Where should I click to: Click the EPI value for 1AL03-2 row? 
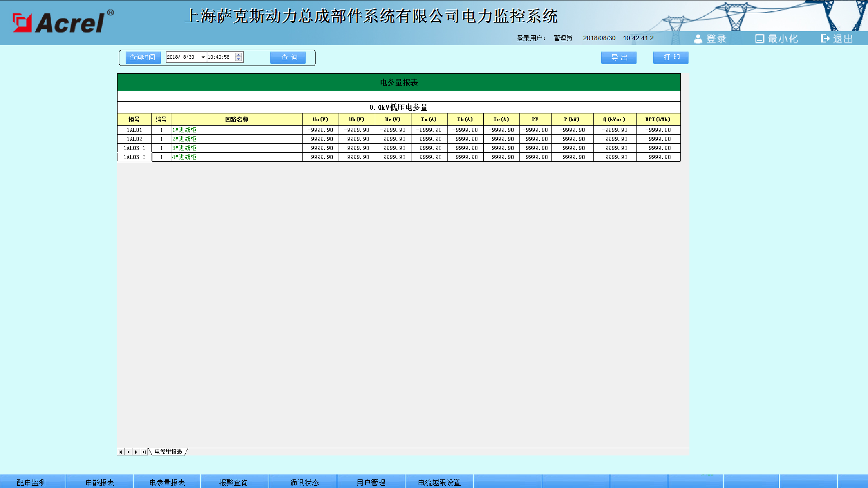[658, 157]
